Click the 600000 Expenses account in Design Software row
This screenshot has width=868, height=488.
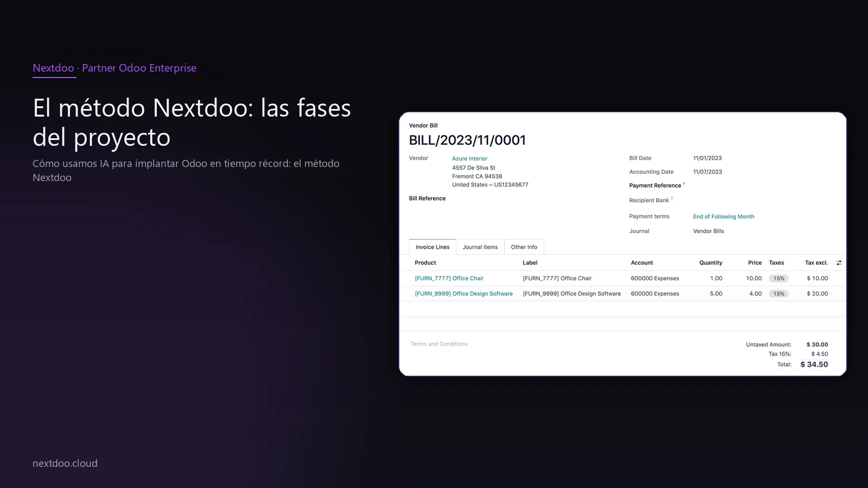click(x=655, y=294)
